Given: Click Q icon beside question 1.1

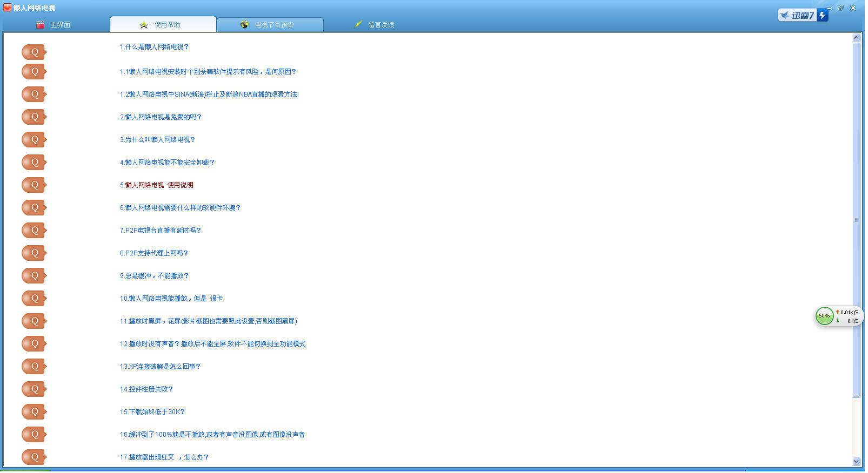Looking at the screenshot, I should point(34,72).
